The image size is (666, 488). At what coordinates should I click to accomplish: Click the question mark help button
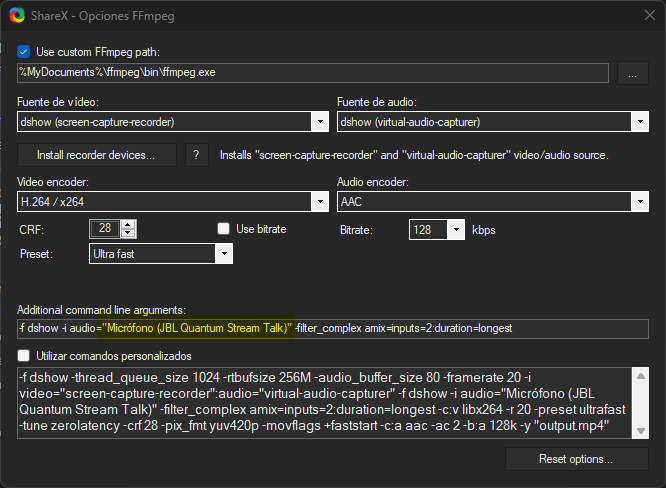[x=196, y=155]
